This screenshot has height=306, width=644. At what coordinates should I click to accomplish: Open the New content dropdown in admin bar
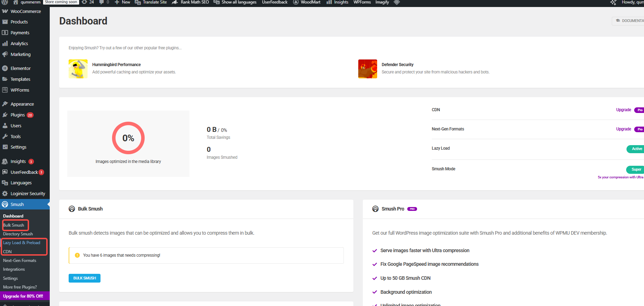[x=123, y=2]
